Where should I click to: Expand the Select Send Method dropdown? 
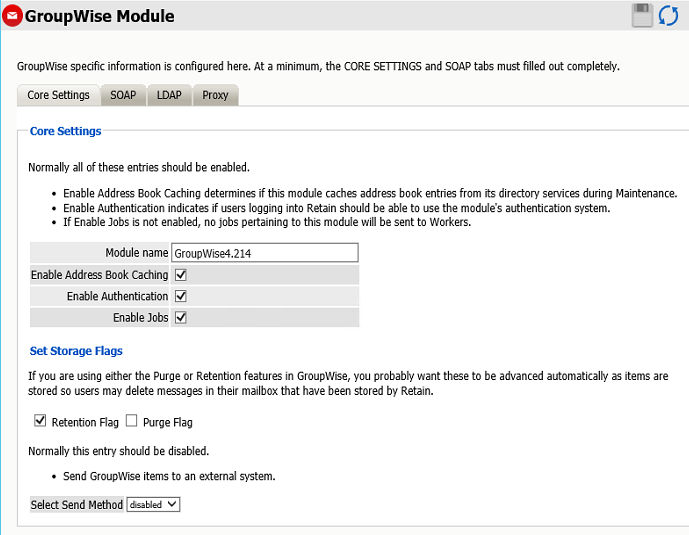click(153, 505)
